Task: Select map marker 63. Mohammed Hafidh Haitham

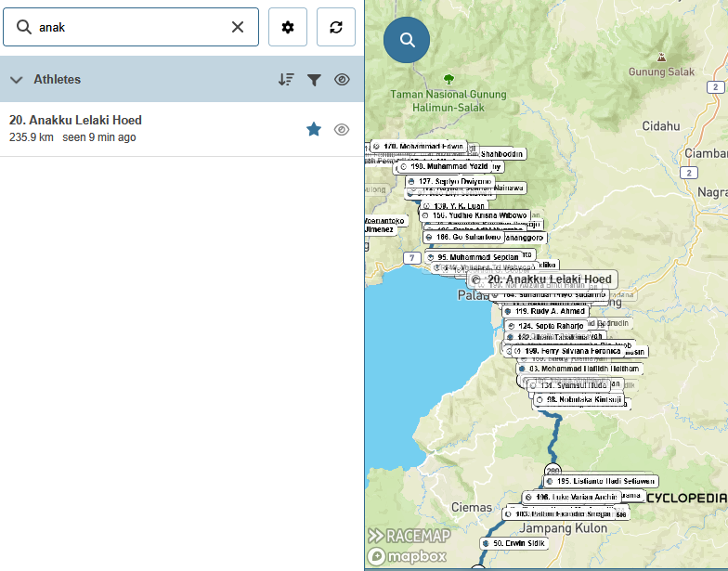Action: tap(579, 369)
